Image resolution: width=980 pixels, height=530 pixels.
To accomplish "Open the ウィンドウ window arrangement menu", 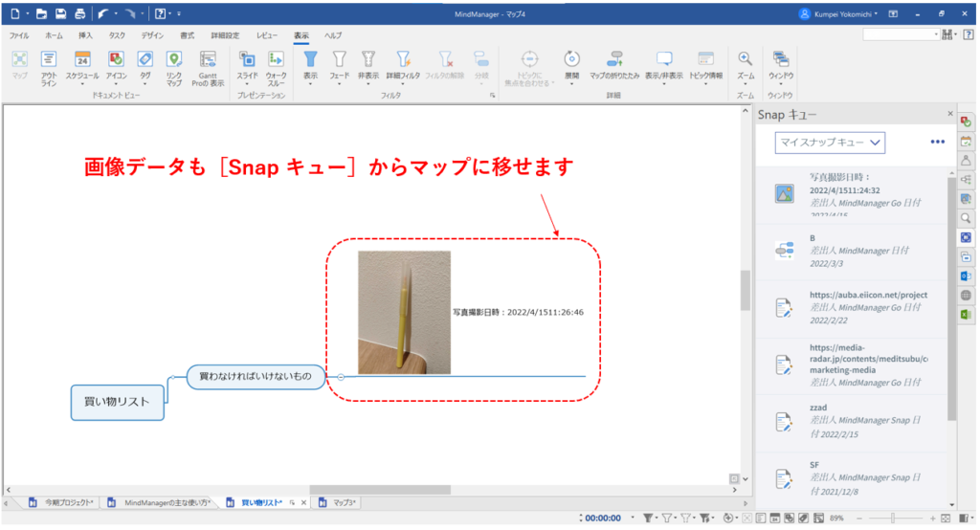I will click(x=781, y=66).
